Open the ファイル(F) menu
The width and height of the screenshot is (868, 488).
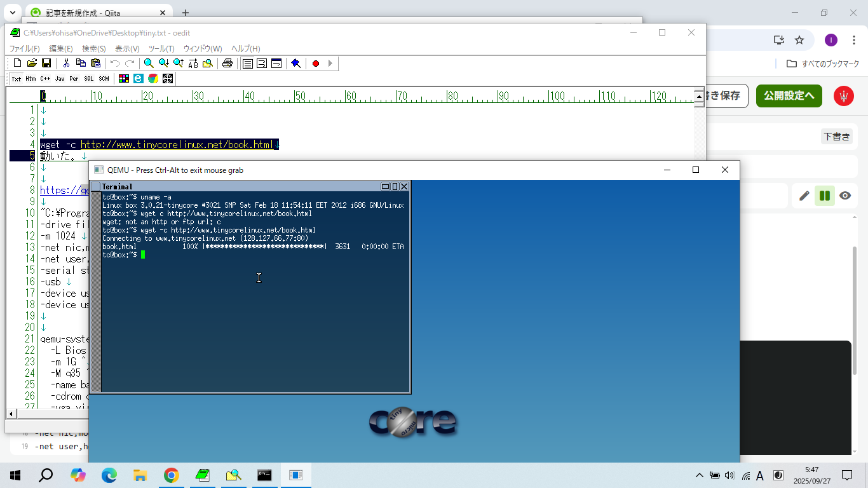(24, 49)
